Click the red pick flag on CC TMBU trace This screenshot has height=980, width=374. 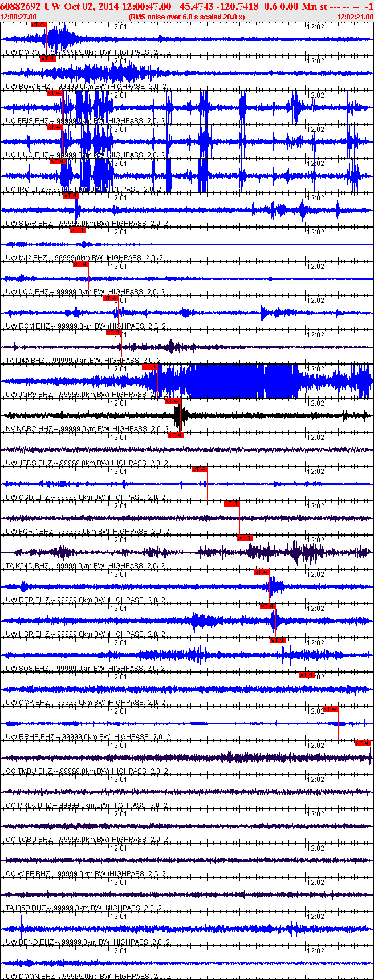point(363,743)
